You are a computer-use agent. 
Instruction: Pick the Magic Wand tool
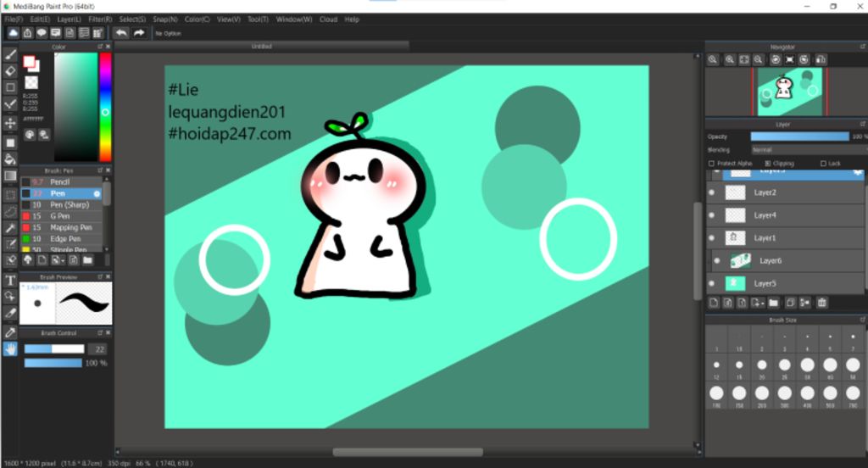10,228
